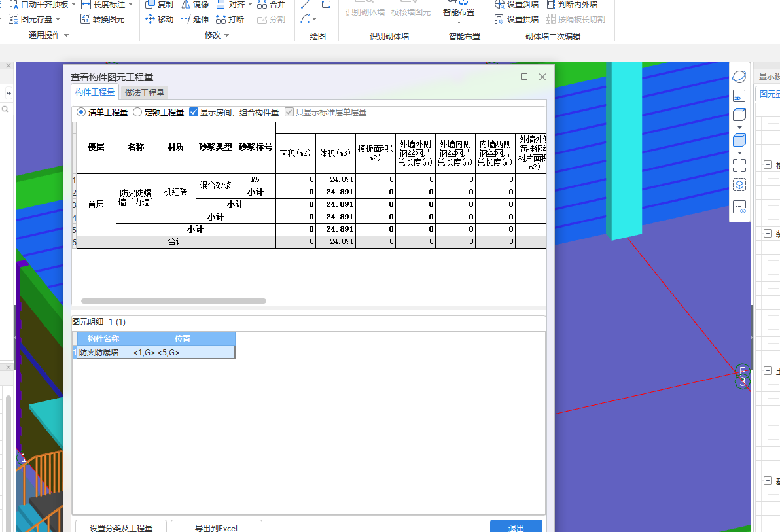Open dropdown below wireframe cube icon

[739, 128]
